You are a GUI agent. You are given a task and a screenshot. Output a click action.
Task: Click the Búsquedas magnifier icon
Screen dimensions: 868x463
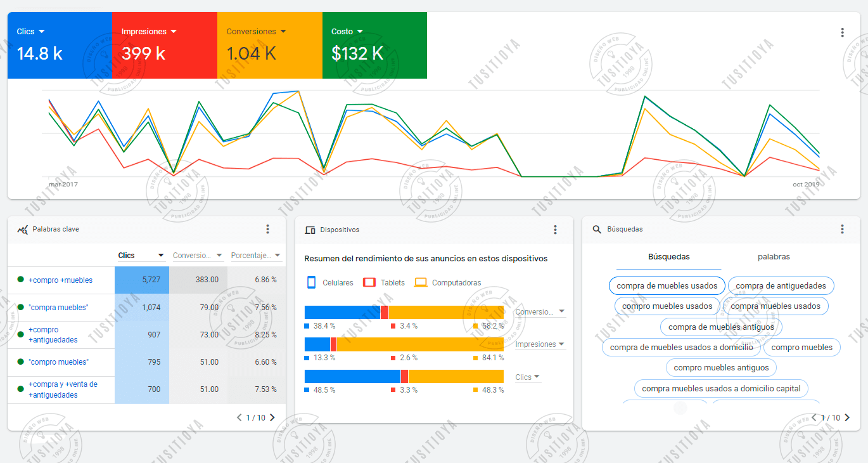[596, 229]
